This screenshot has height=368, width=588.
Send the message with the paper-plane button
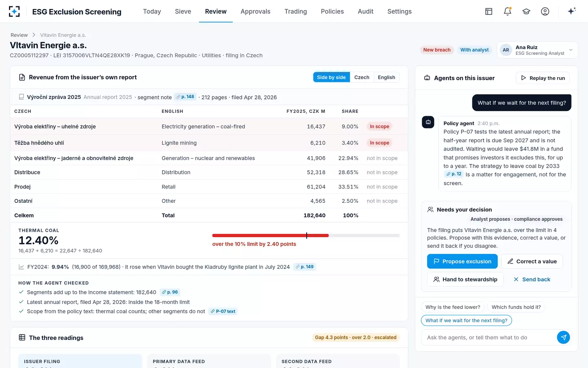[x=563, y=337]
